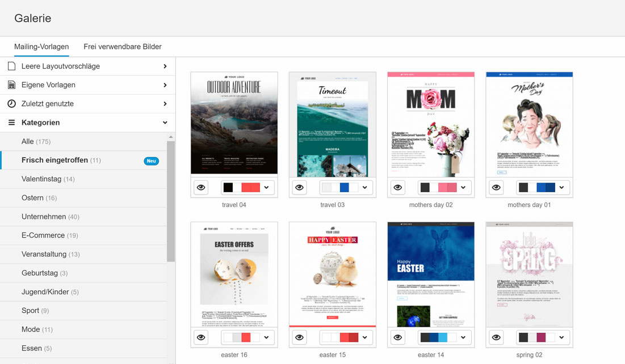The image size is (625, 364).
Task: Open the easter 14 blue bunny thumbnail
Action: [431, 274]
